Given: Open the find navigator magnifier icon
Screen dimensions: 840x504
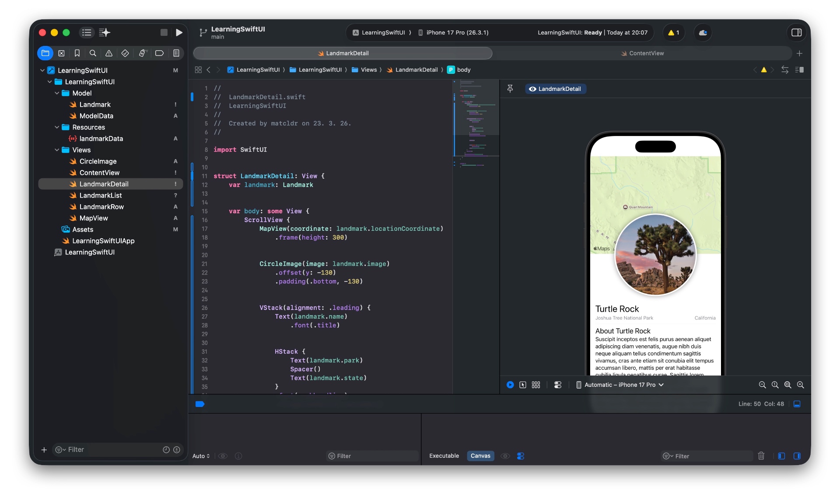Looking at the screenshot, I should tap(93, 53).
